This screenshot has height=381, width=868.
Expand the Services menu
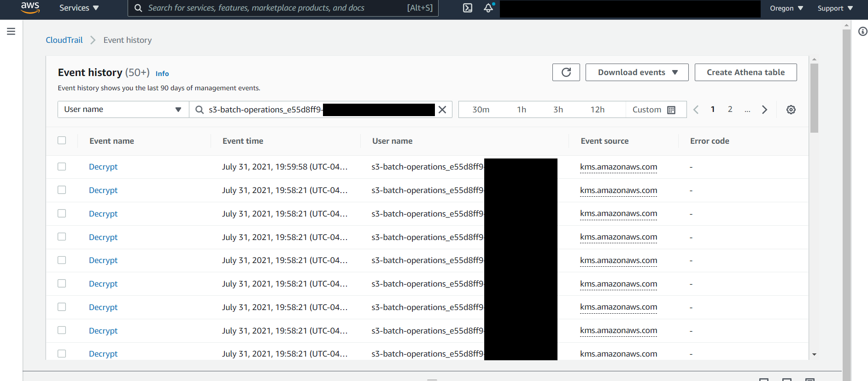click(79, 8)
